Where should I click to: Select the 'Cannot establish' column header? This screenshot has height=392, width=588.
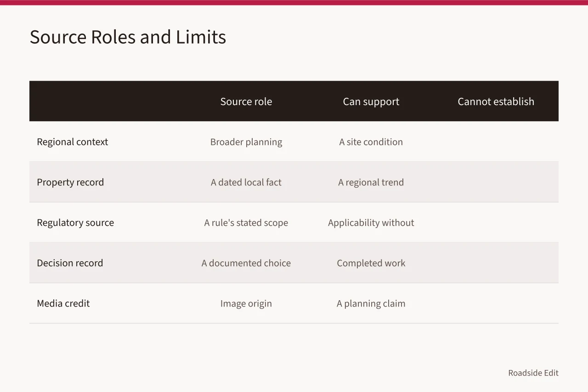click(x=496, y=101)
